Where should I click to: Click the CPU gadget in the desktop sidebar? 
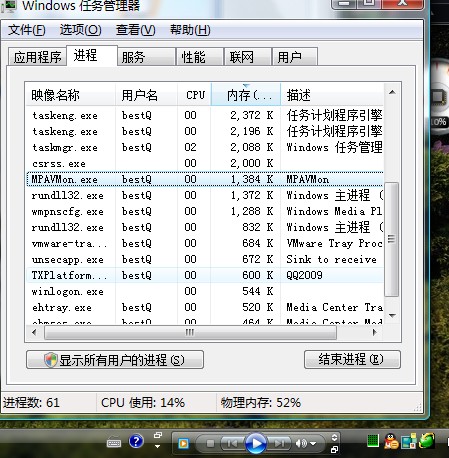point(438,97)
